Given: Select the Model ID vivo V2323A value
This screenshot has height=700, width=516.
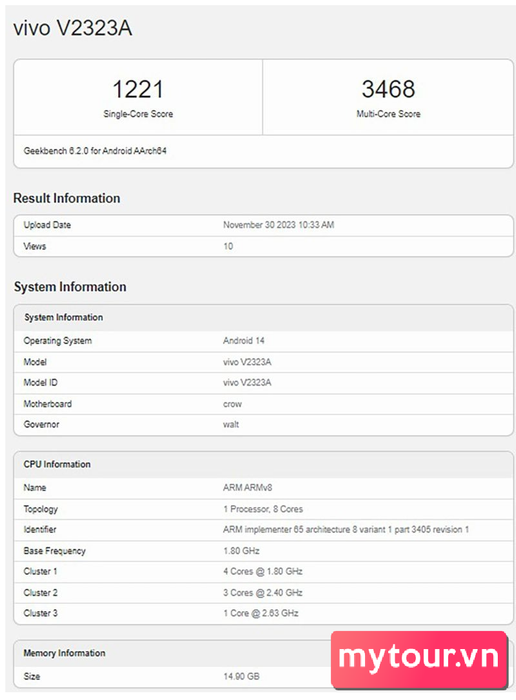Looking at the screenshot, I should 247,383.
